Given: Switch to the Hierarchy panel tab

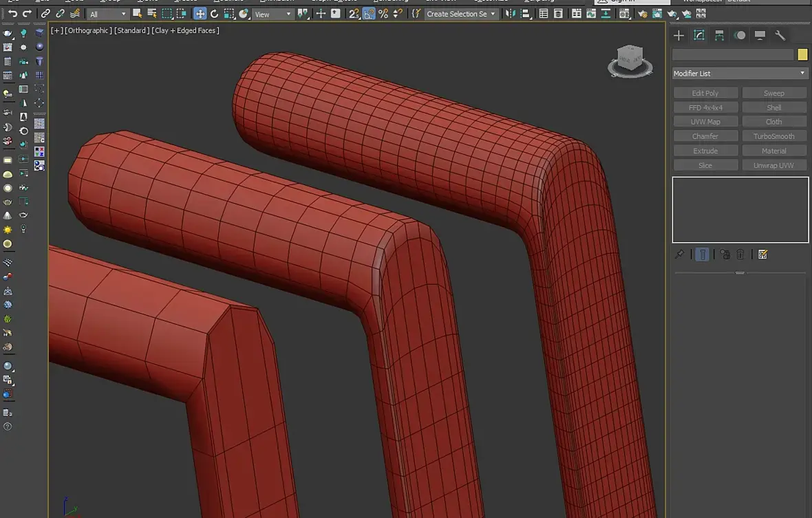Looking at the screenshot, I should [719, 35].
